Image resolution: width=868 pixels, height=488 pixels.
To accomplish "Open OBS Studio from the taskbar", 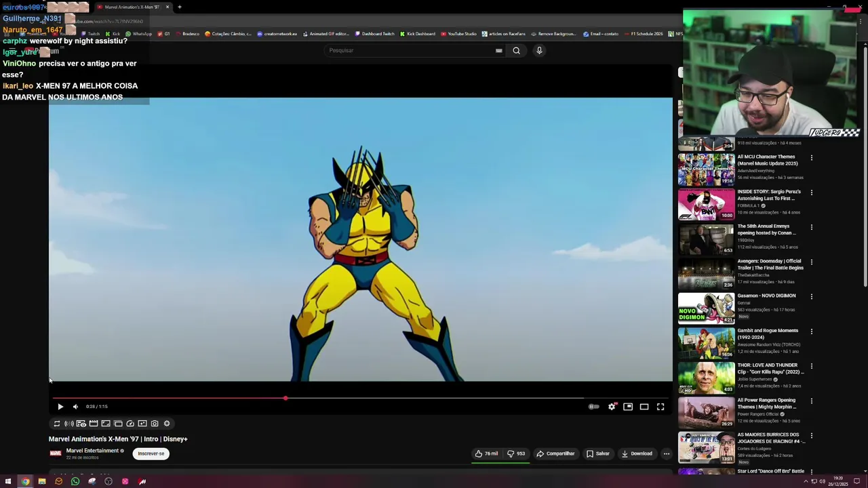I will click(108, 482).
